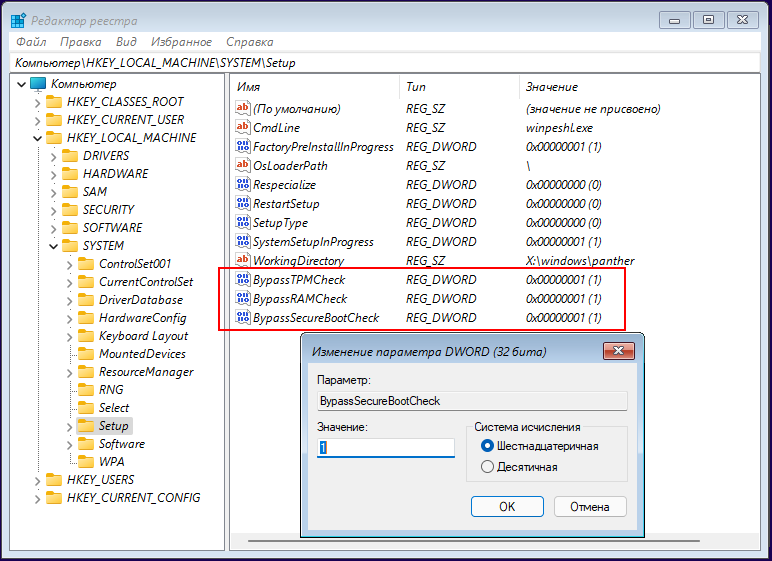This screenshot has width=772, height=561.
Task: Open the Вид menu
Action: [126, 42]
